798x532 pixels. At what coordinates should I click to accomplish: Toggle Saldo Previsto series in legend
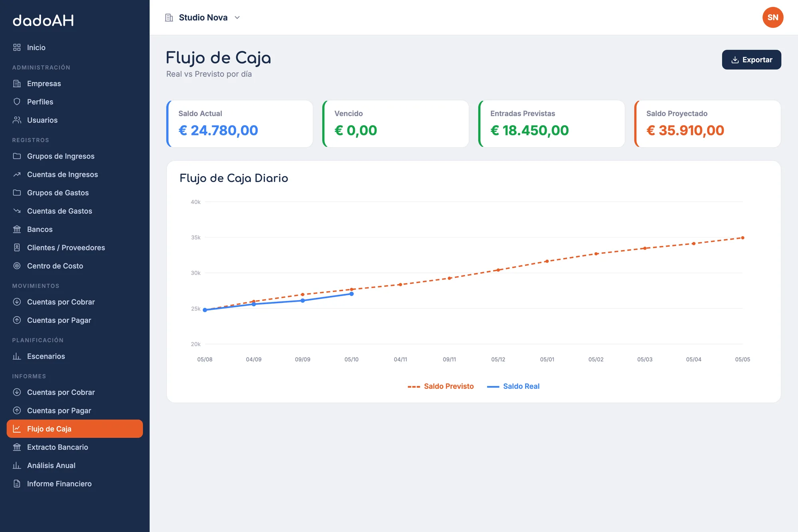point(440,386)
